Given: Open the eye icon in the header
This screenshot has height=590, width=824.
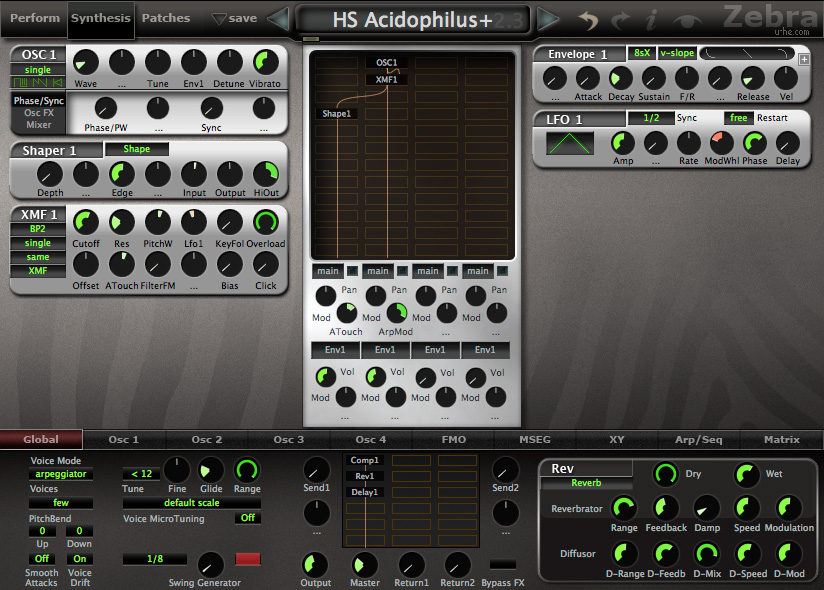Looking at the screenshot, I should [x=686, y=21].
